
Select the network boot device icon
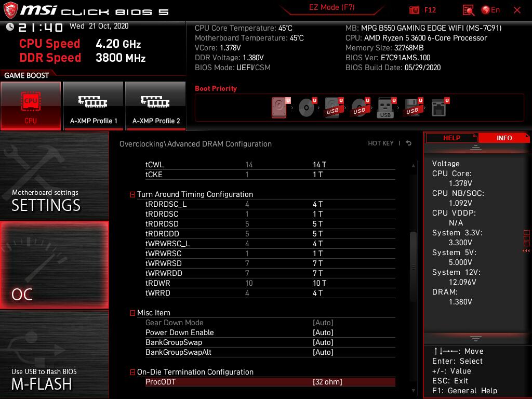pos(440,108)
